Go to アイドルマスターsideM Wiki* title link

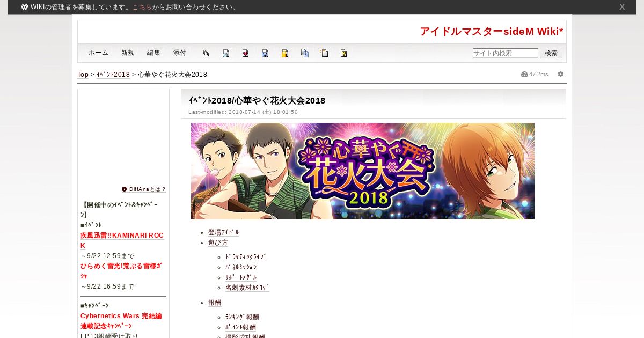point(492,31)
